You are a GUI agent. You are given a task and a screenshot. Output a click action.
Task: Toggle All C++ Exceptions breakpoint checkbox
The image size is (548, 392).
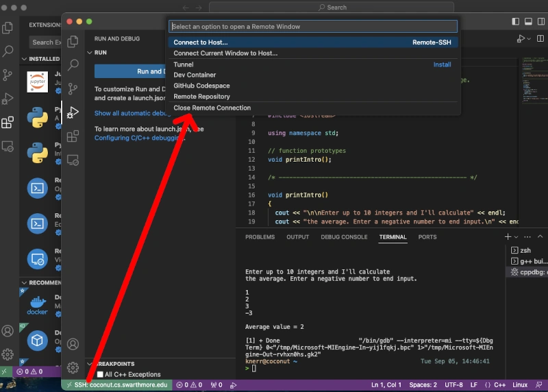coord(100,374)
